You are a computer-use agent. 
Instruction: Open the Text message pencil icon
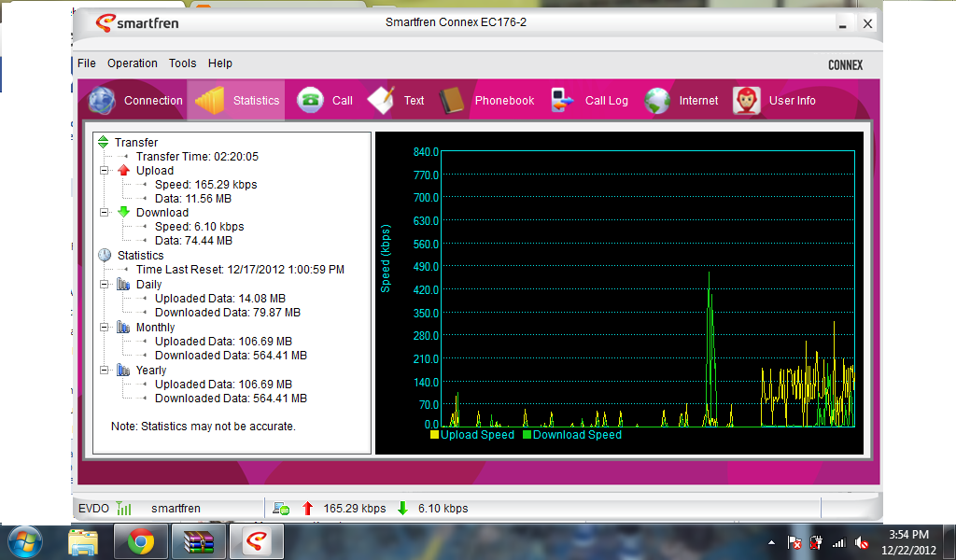click(381, 101)
